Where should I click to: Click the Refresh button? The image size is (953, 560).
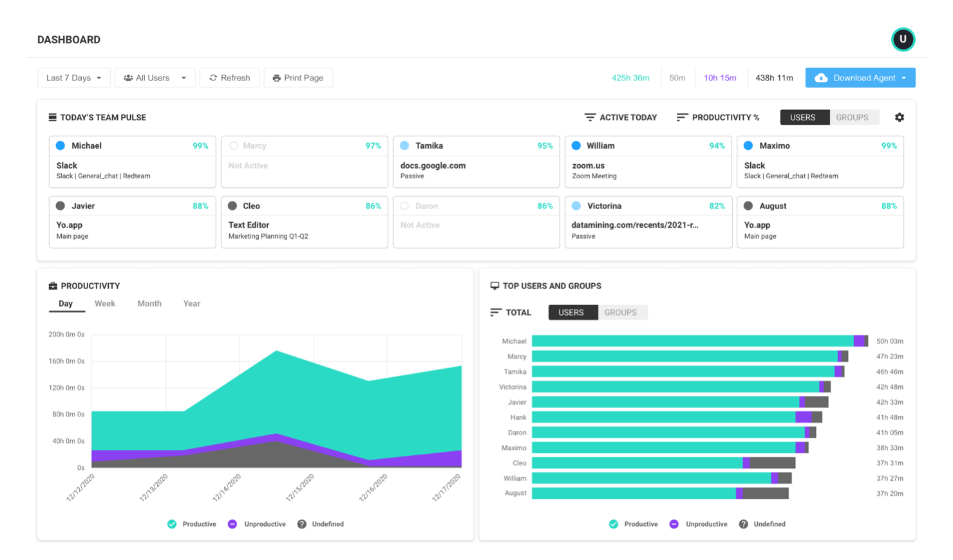[229, 77]
